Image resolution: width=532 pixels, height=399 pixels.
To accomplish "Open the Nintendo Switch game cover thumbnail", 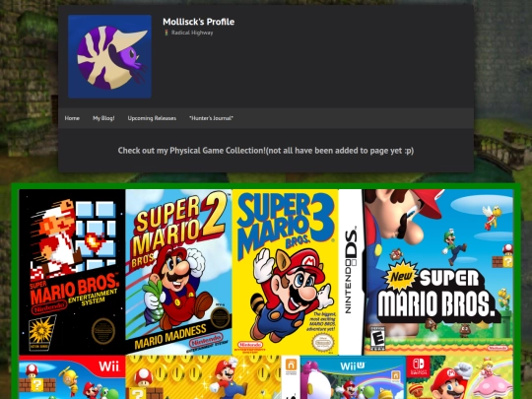I will click(x=459, y=377).
